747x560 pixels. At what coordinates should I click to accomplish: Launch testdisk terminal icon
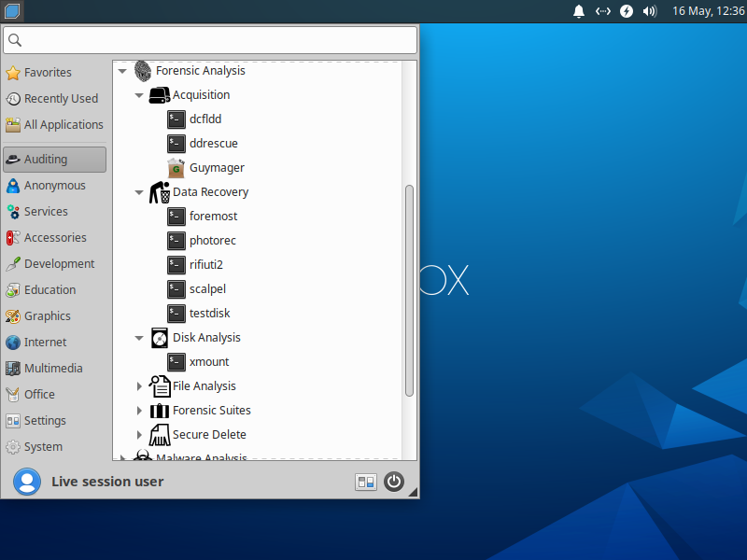176,314
